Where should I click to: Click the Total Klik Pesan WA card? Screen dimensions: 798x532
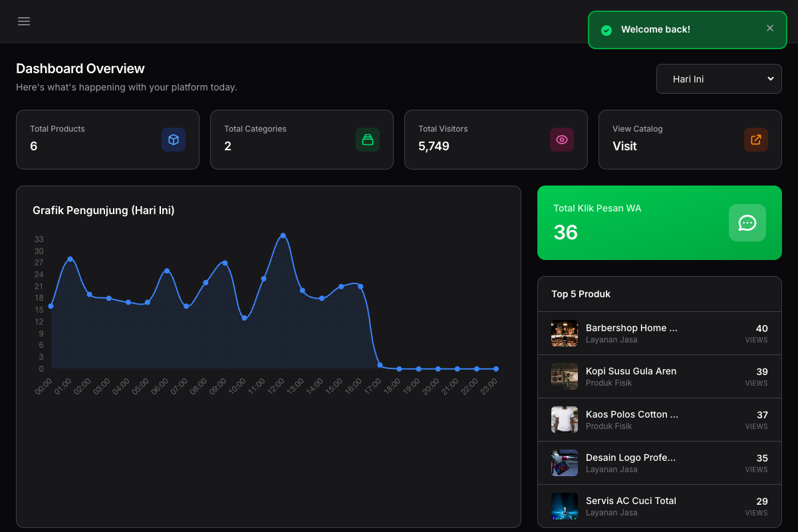[x=660, y=223]
